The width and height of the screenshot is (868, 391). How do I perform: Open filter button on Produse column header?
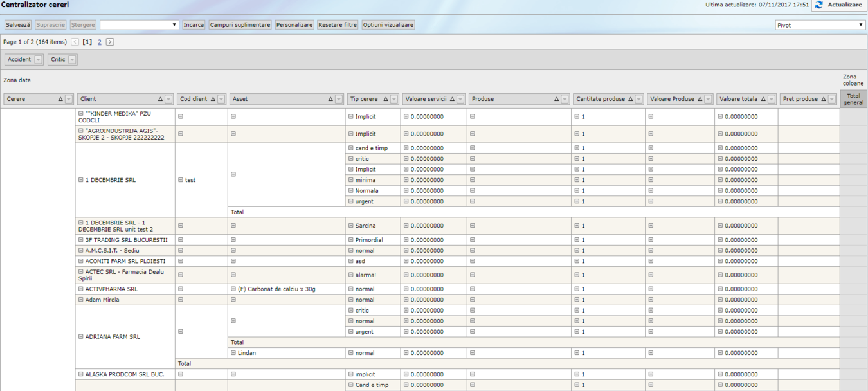565,100
